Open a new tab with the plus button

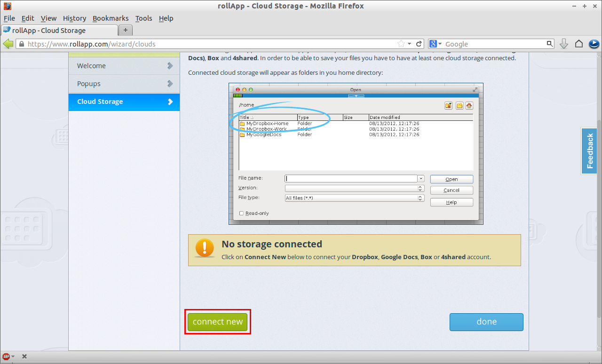tap(125, 30)
